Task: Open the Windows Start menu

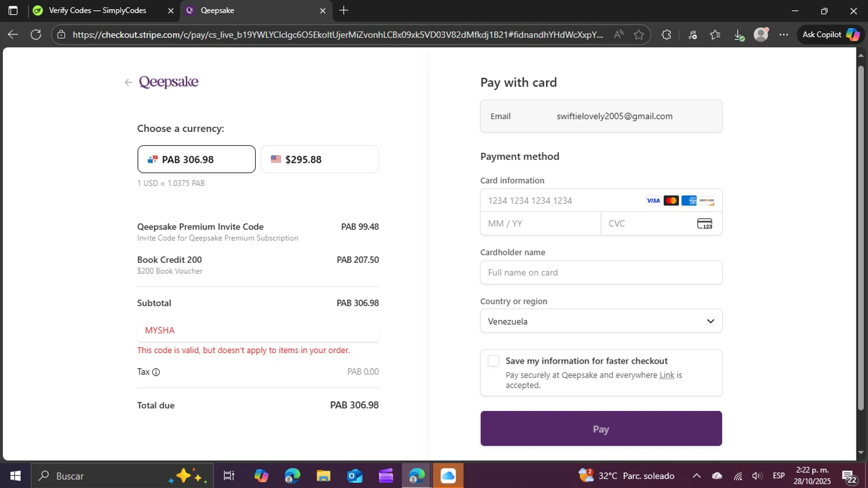Action: (15, 476)
